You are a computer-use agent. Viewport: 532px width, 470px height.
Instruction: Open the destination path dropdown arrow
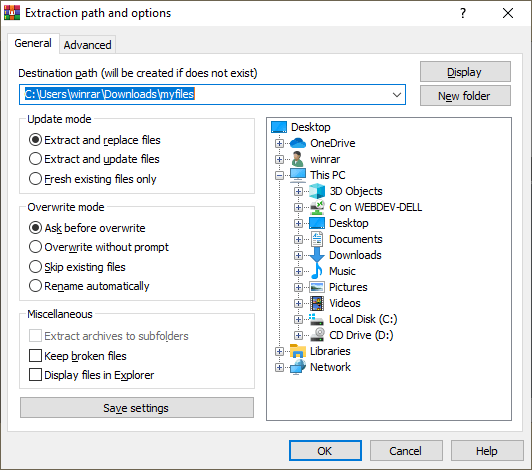coord(397,95)
